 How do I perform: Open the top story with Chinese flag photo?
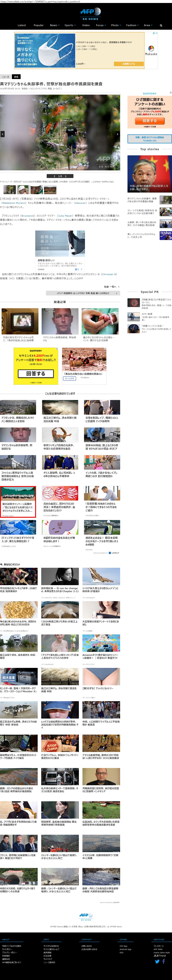150,174
